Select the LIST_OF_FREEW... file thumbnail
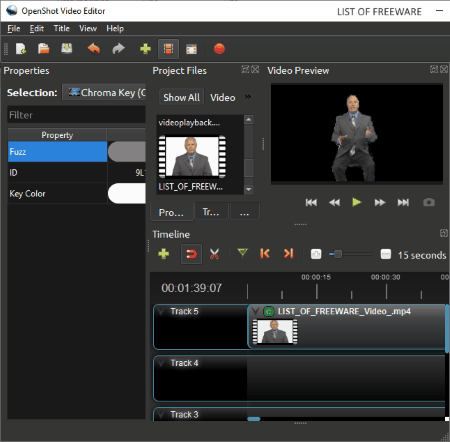Image resolution: width=450 pixels, height=442 pixels. 192,156
